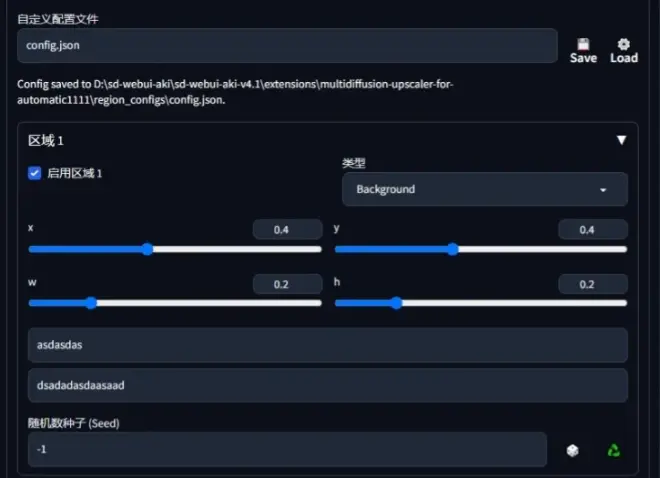Focus the w value box showing 0.2
Screen dimensions: 660x478
(x=287, y=284)
